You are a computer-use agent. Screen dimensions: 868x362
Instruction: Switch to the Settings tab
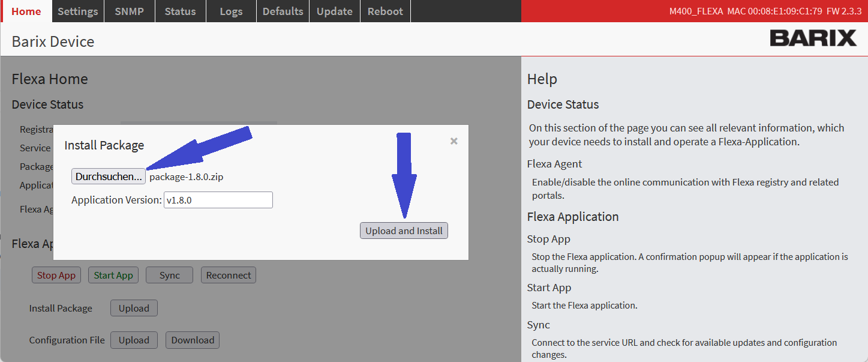[x=78, y=11]
